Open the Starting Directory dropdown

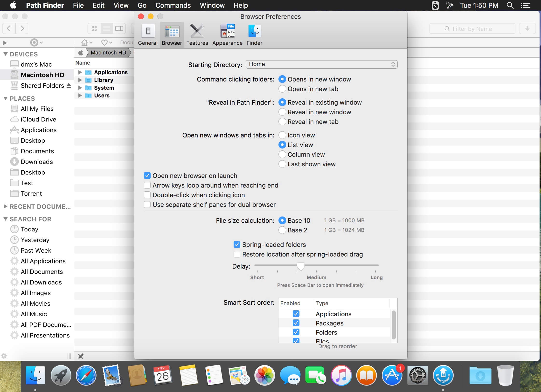[321, 64]
